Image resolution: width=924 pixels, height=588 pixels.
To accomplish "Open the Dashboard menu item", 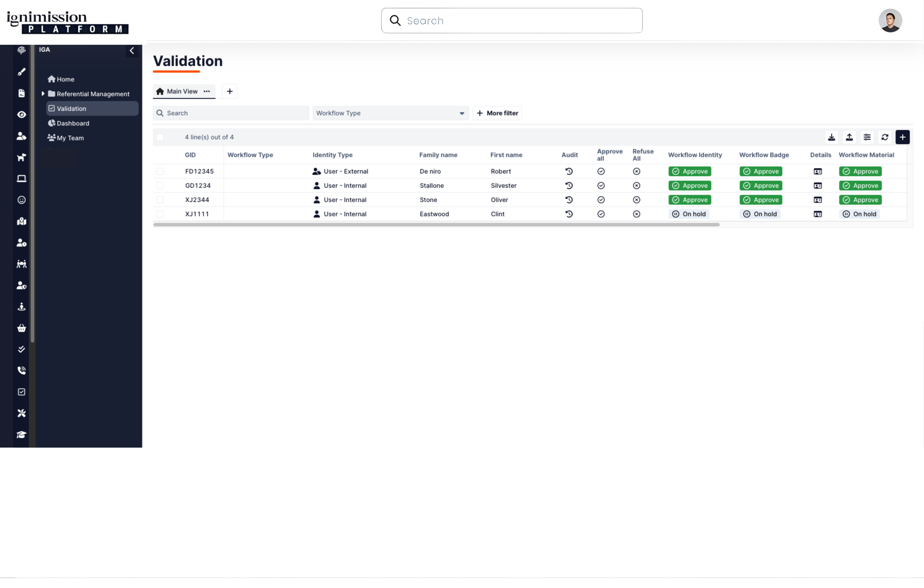I will click(x=73, y=123).
